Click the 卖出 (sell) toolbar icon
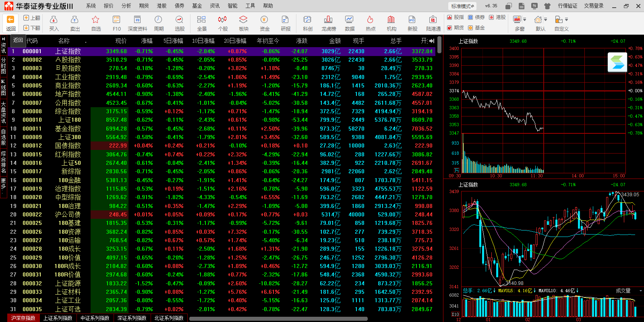Viewport: 644px width, 322px height. [x=75, y=23]
